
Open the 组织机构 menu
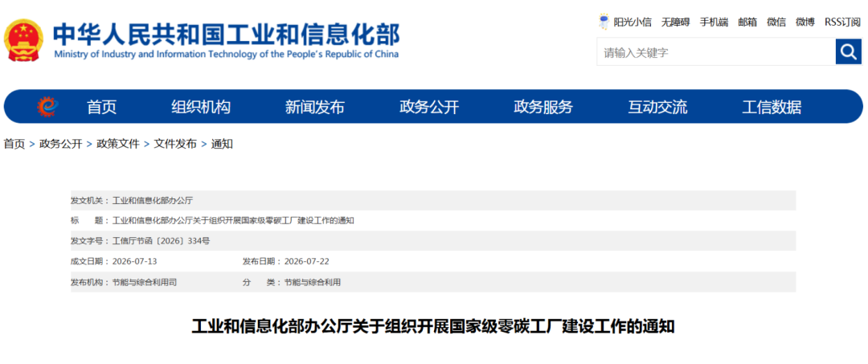click(x=200, y=107)
